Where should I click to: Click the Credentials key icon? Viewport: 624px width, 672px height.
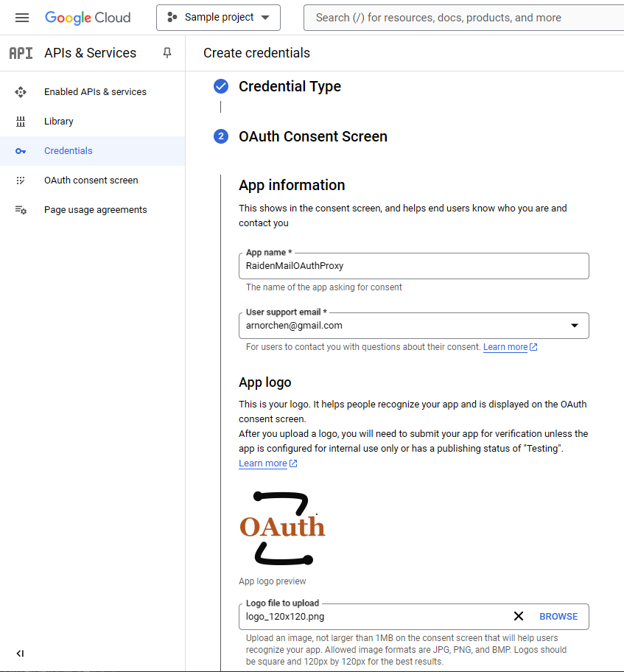point(21,151)
